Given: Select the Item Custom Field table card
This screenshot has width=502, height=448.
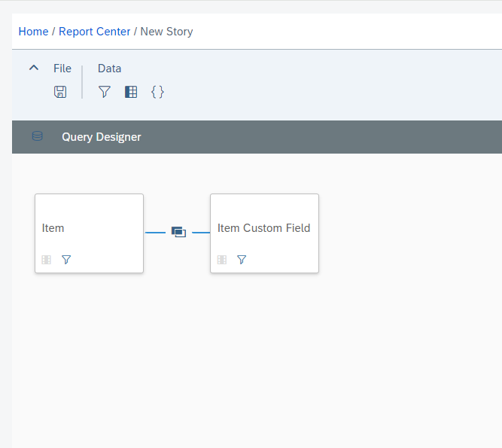Looking at the screenshot, I should coord(264,233).
